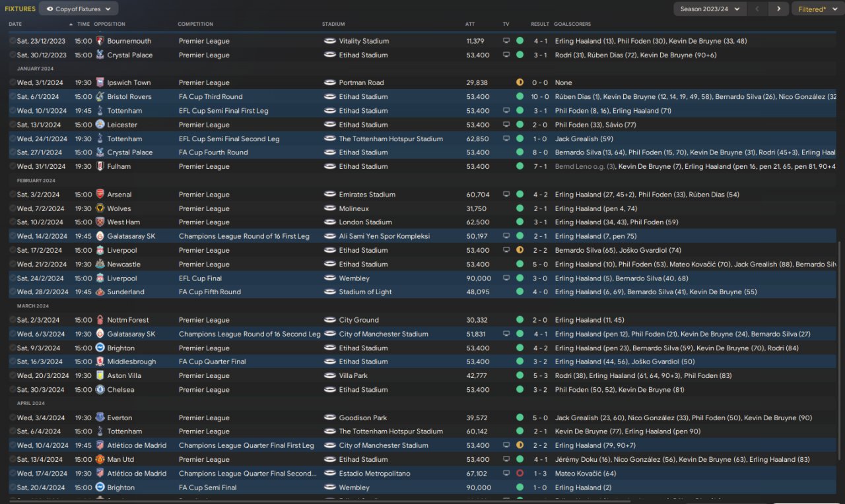Sort by the ATT attendance column header
The width and height of the screenshot is (845, 504).
(470, 24)
